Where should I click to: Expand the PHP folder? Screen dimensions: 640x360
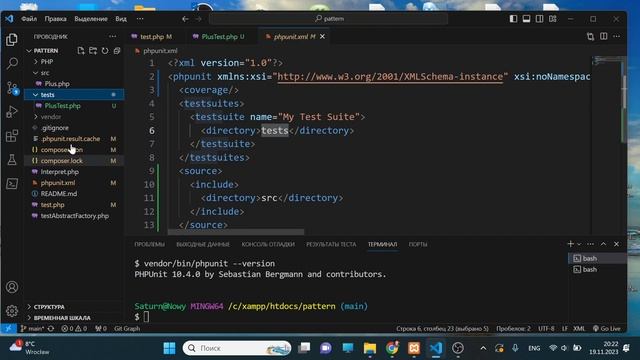(x=36, y=62)
